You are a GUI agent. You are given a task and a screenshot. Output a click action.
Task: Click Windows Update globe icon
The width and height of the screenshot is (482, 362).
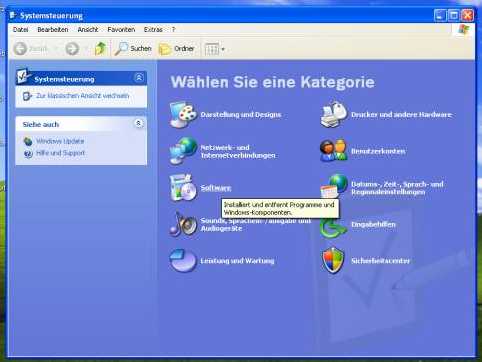pyautogui.click(x=28, y=141)
